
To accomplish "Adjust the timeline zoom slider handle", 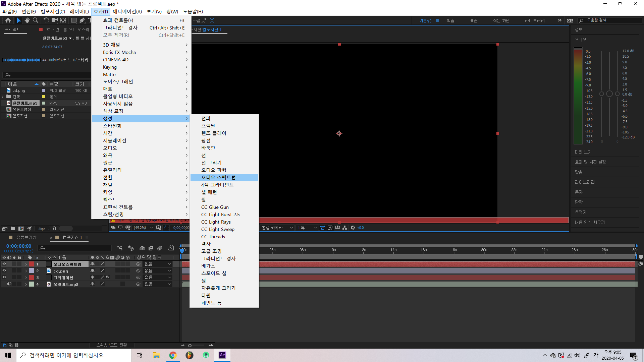I will [190, 346].
